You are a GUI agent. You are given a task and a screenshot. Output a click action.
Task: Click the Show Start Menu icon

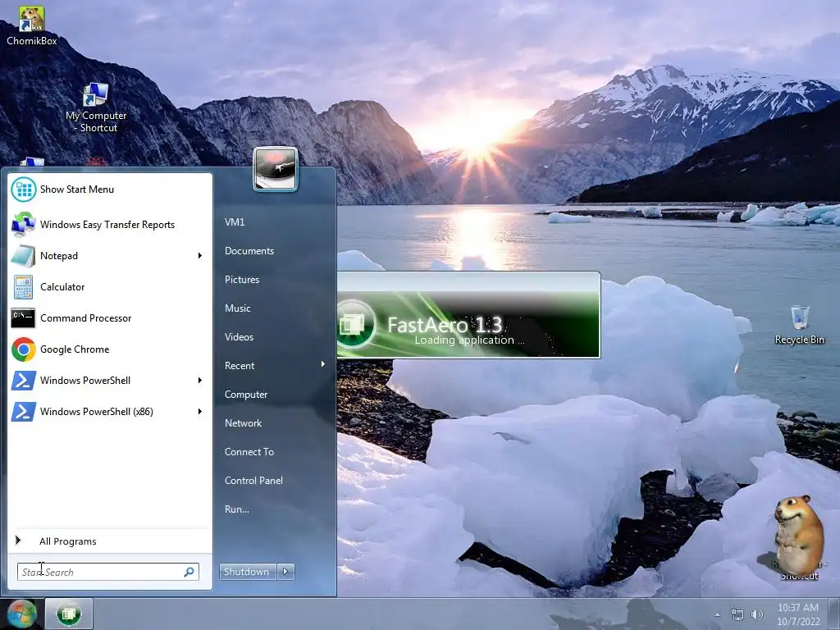coord(24,189)
